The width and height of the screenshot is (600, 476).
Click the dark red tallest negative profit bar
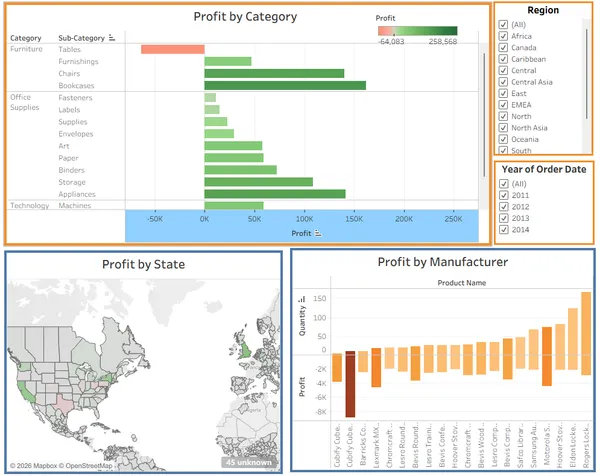point(350,384)
